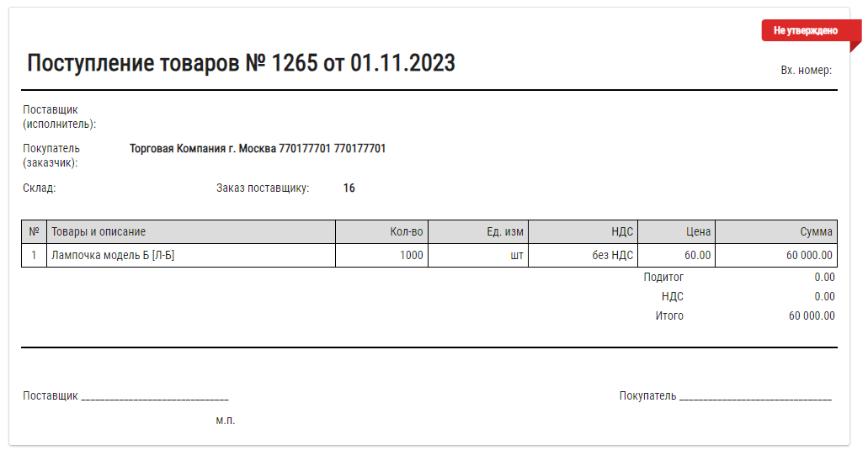Click the 'Поставщик (исполнитель):' label
868x456 pixels.
pos(59,117)
